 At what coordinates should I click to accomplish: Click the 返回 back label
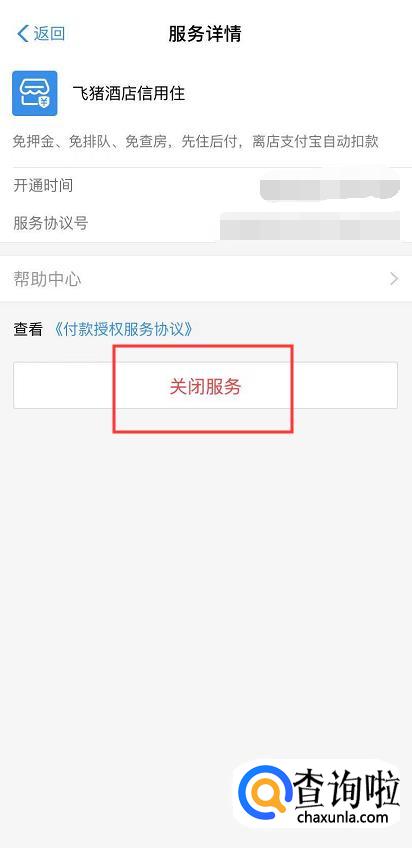(49, 34)
